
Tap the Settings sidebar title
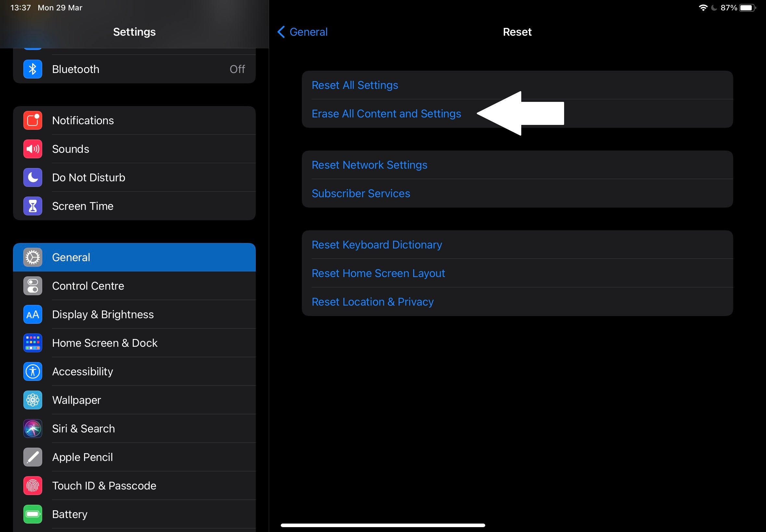point(134,32)
